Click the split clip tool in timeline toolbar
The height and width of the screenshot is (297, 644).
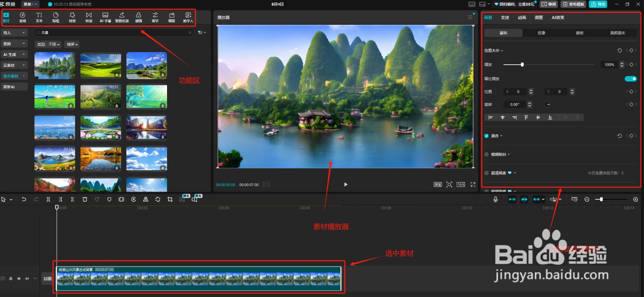tap(48, 199)
